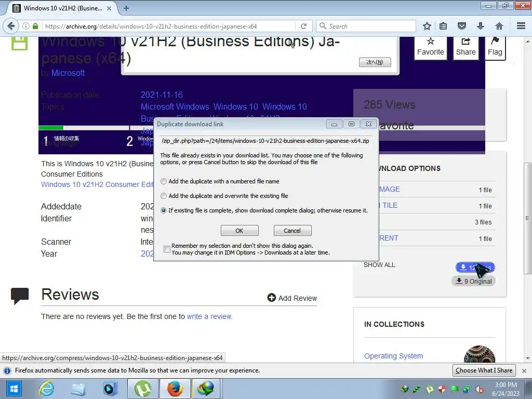
Task: Click Choose What I Share button
Action: [484, 370]
